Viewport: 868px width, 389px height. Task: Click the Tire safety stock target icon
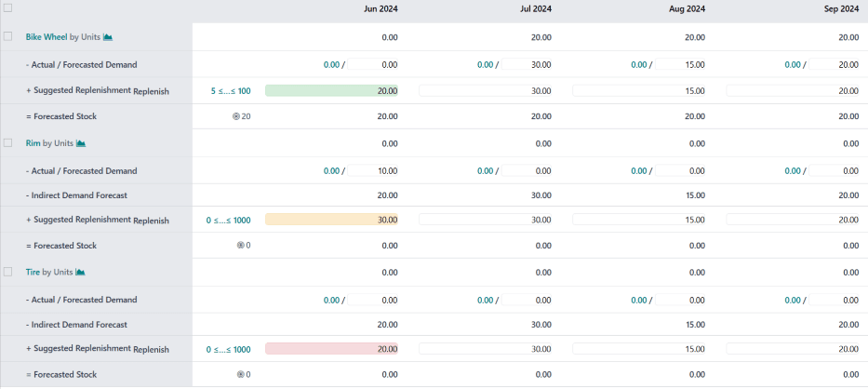click(241, 375)
